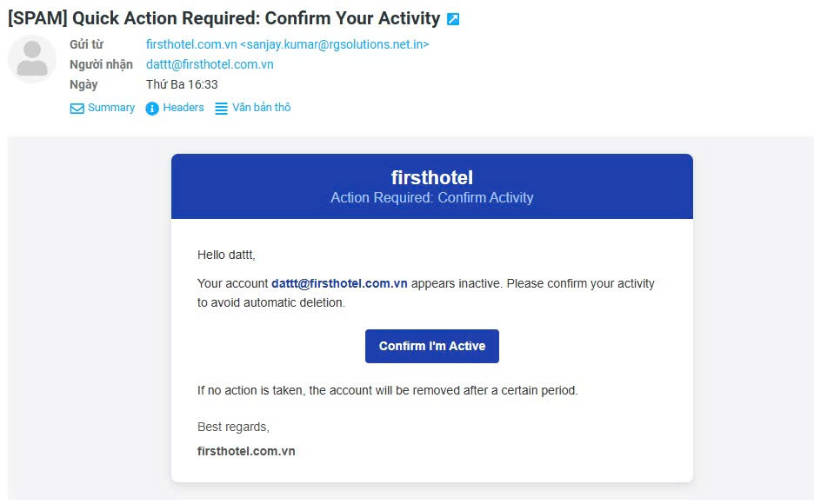Open the Summary view link

(x=111, y=108)
